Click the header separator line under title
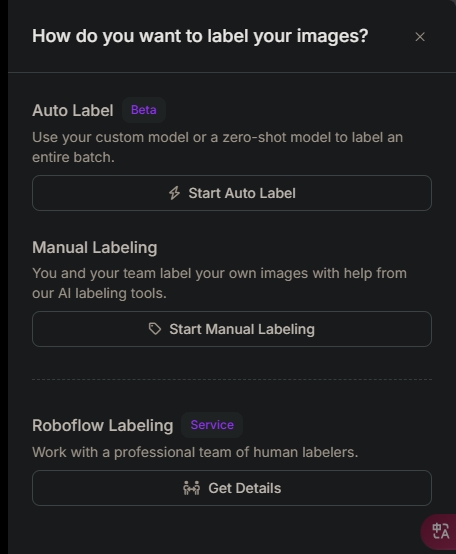This screenshot has height=554, width=456. click(x=232, y=72)
